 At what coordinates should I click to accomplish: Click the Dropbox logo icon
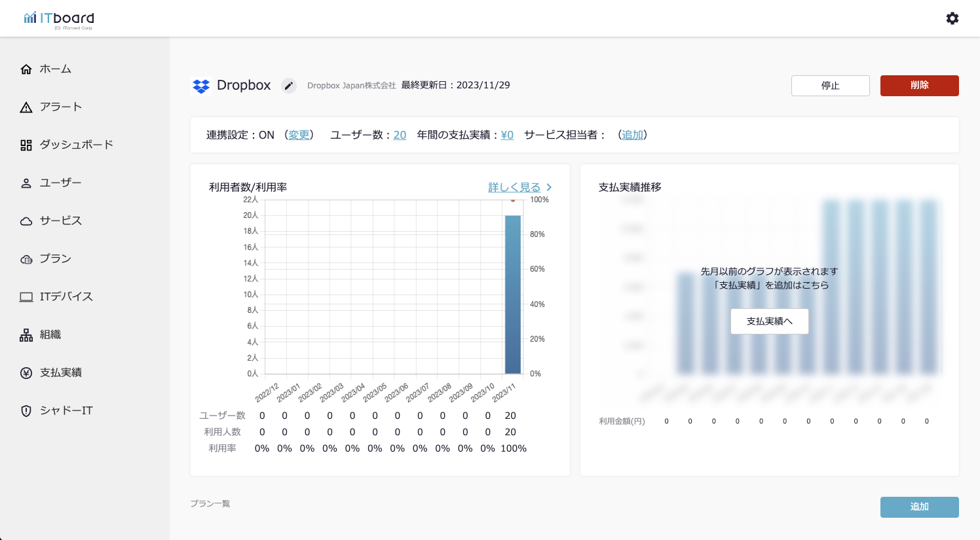(201, 86)
